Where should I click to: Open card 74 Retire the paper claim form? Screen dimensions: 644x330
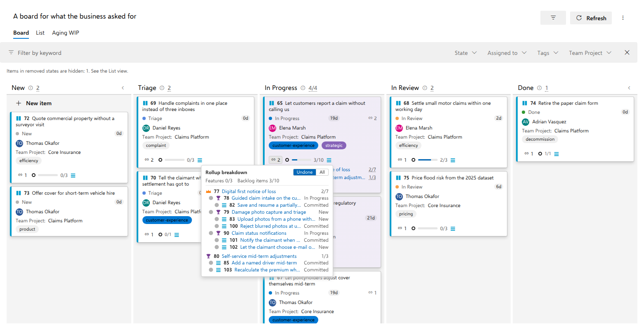click(x=568, y=103)
